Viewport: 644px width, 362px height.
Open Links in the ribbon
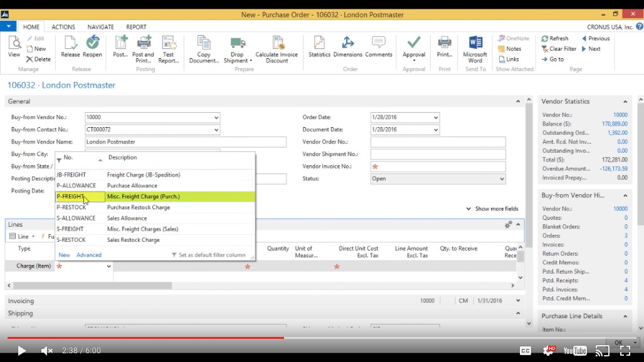point(509,59)
